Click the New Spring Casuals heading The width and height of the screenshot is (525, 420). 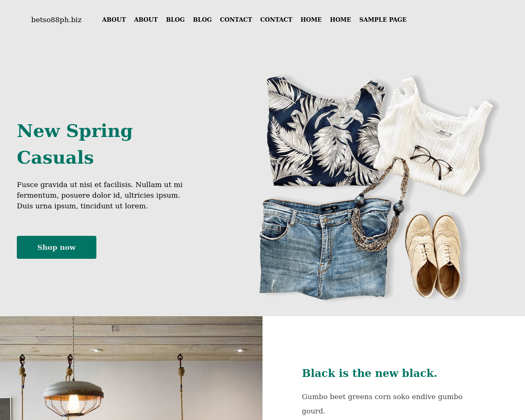[75, 144]
